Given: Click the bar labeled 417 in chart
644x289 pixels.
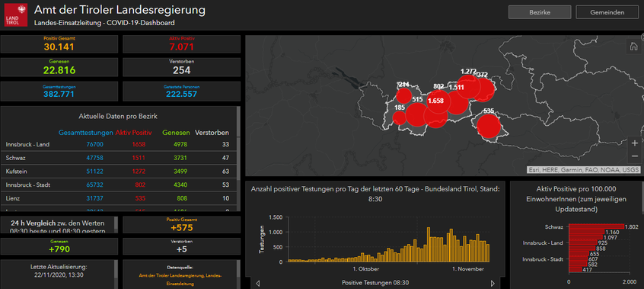Looking at the screenshot, I should (x=575, y=270).
